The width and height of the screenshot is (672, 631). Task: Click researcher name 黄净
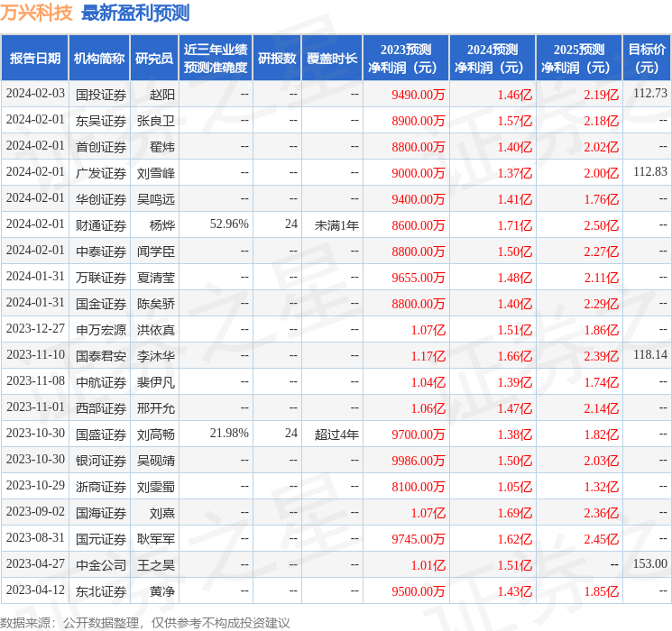[162, 591]
